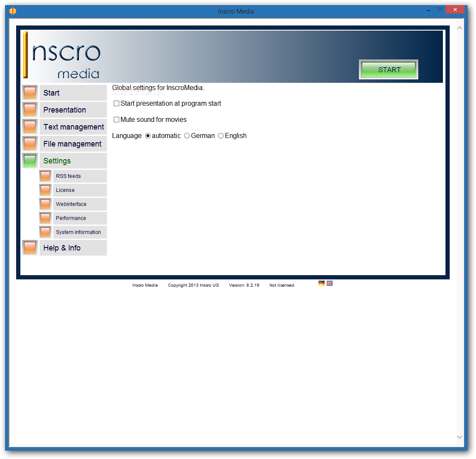Select the Settings menu item

point(73,161)
